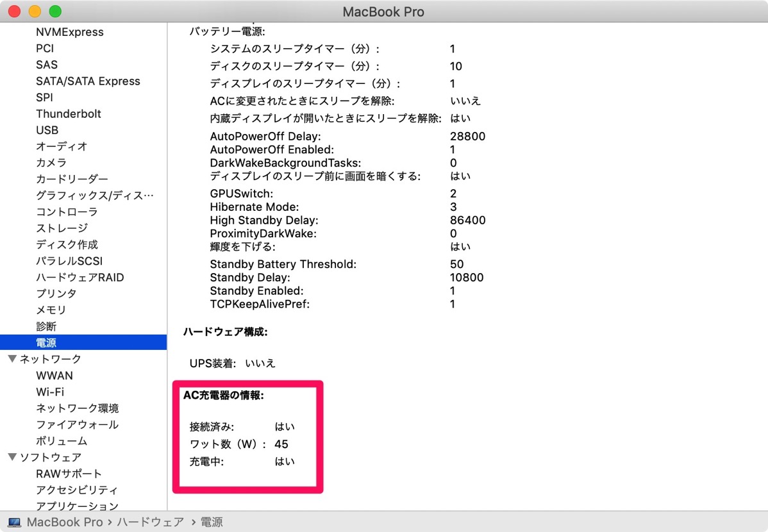
Task: Click the MacBook Pro window title
Action: pyautogui.click(x=383, y=12)
